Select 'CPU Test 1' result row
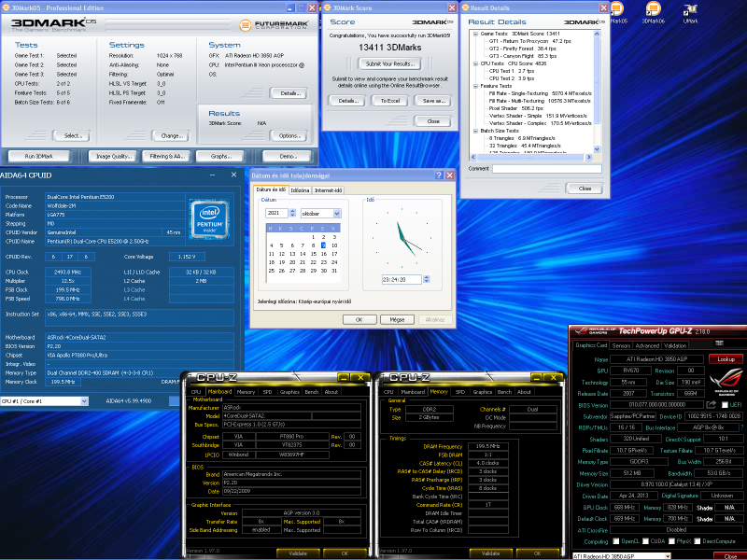The width and height of the screenshot is (747, 560). tap(511, 71)
